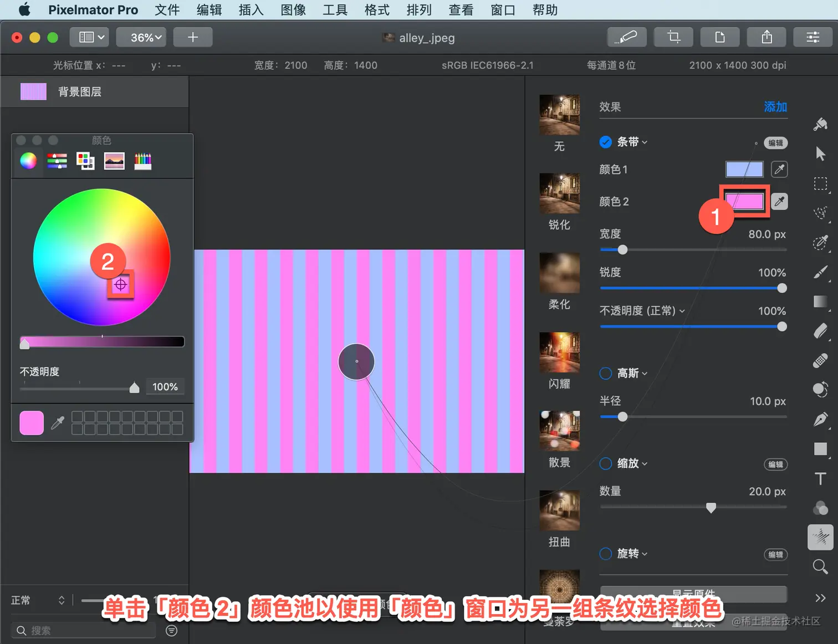Expand more tools with the chevron button
The image size is (838, 644).
820,597
